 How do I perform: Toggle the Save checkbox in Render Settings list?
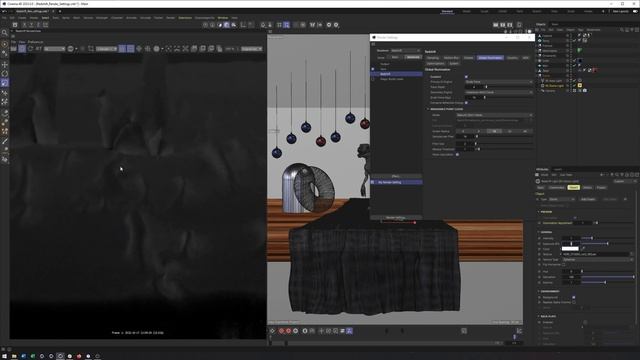click(x=373, y=69)
